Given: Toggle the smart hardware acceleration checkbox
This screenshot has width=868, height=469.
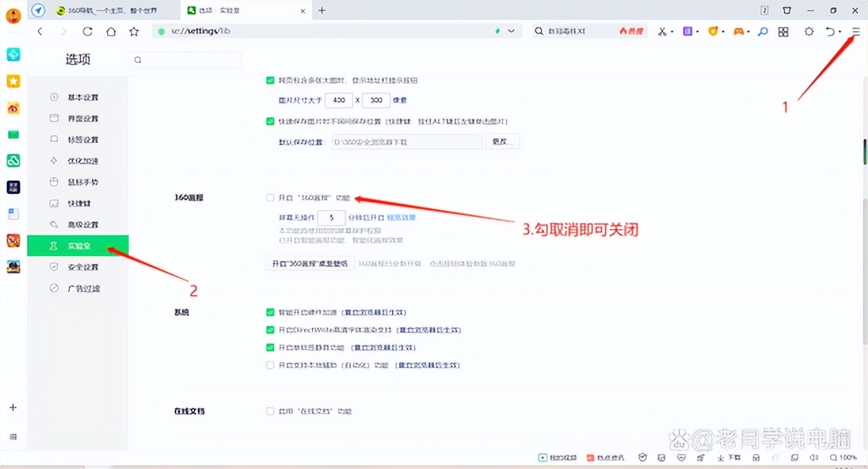Looking at the screenshot, I should tap(270, 312).
